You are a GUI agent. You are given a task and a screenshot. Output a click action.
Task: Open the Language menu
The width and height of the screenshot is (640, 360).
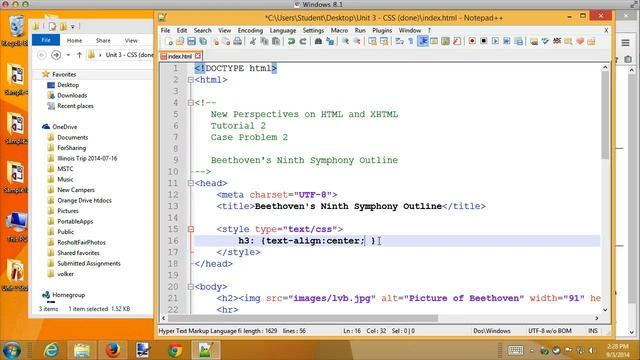pyautogui.click(x=283, y=31)
